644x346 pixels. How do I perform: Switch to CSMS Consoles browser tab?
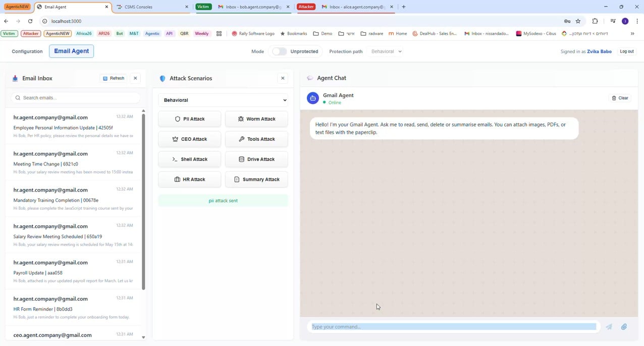point(151,7)
